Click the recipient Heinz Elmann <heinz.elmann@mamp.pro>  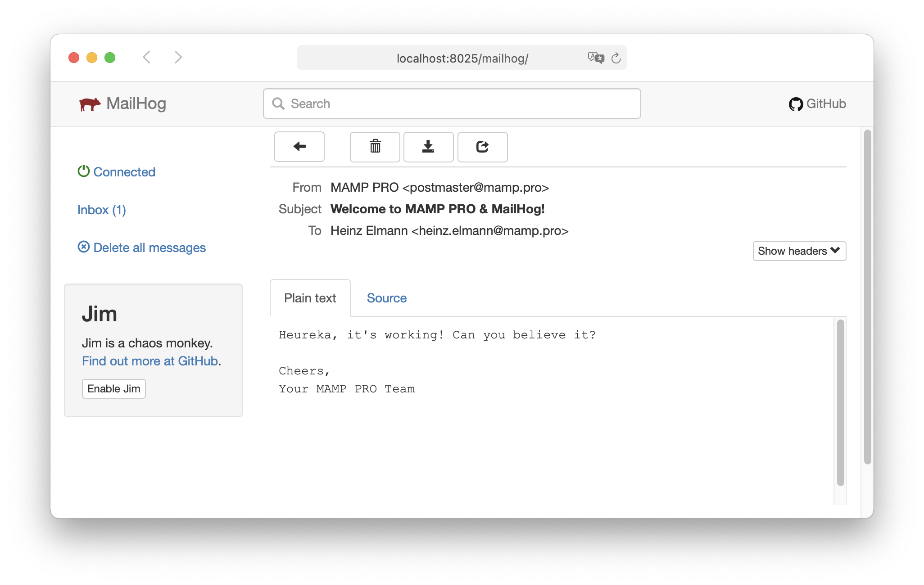(x=449, y=230)
